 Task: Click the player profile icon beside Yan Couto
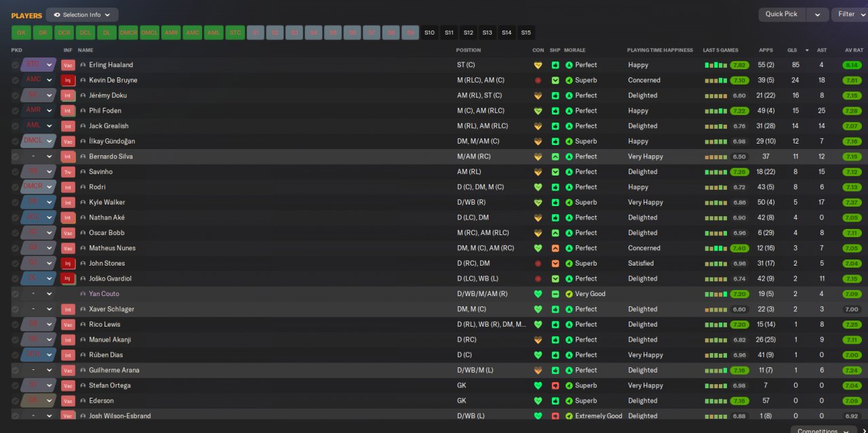[x=83, y=294]
